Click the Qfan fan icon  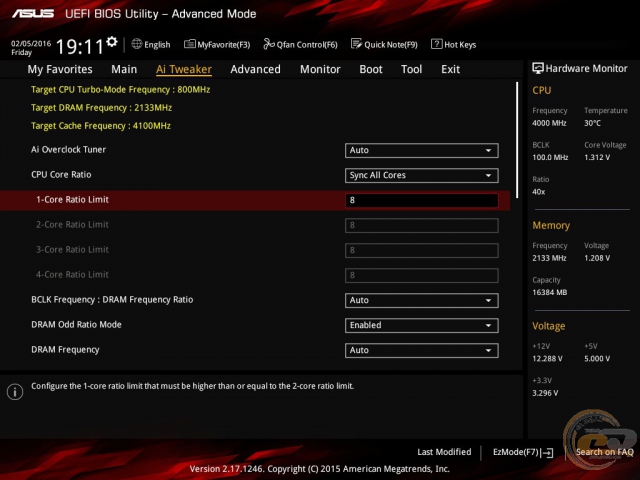(269, 44)
